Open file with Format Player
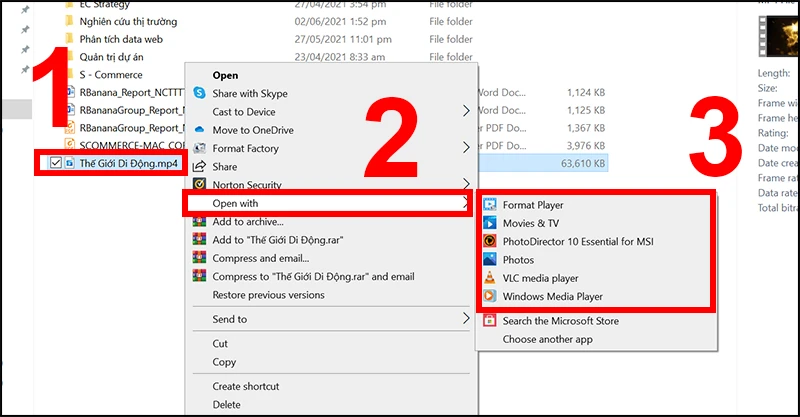 pyautogui.click(x=533, y=205)
